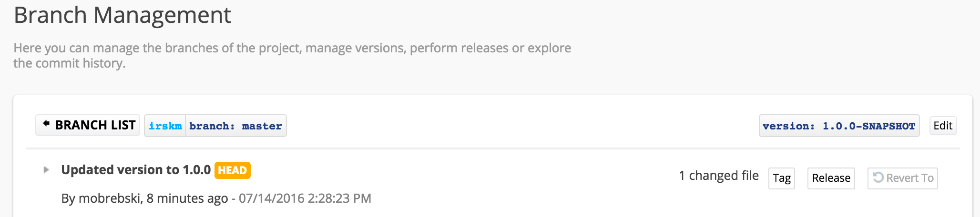Open the irskm project link

pos(165,126)
